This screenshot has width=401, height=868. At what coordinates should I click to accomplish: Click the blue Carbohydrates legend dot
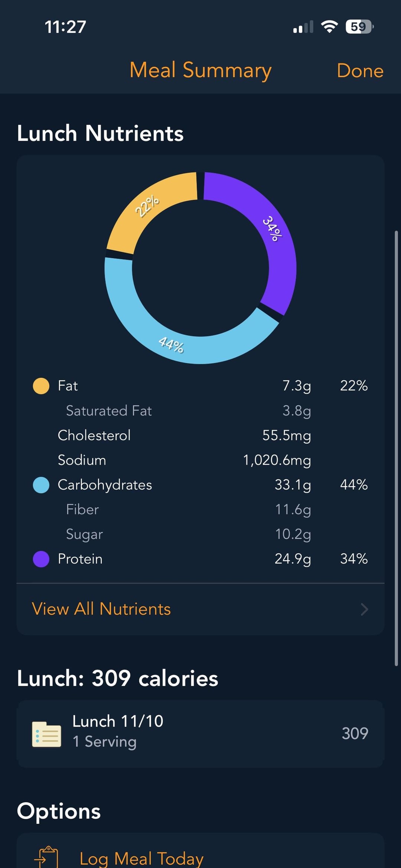click(41, 485)
